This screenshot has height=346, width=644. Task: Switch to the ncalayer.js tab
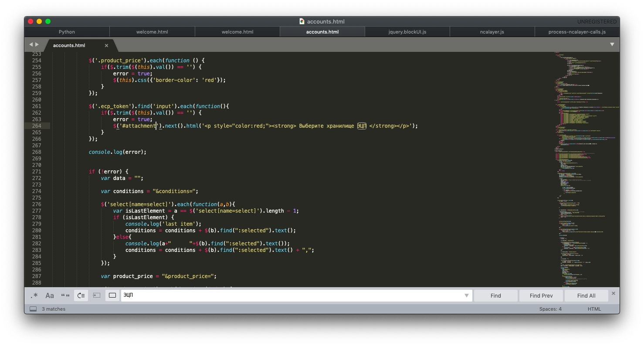click(x=492, y=32)
